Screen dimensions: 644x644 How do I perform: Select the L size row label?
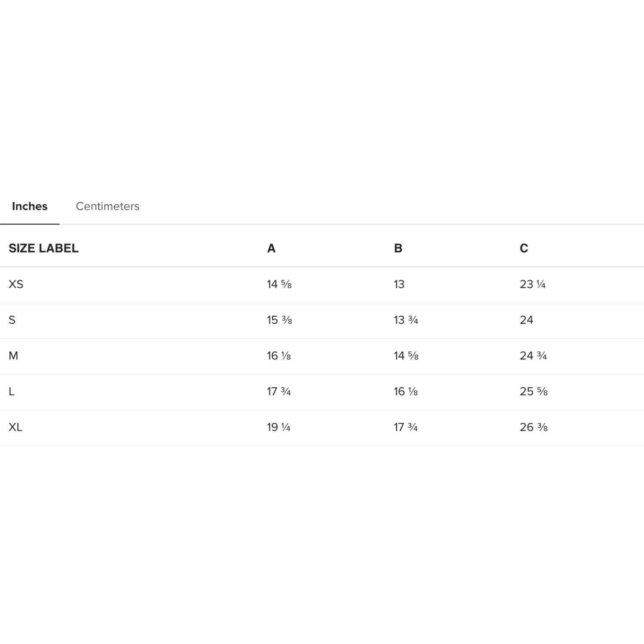tap(12, 391)
